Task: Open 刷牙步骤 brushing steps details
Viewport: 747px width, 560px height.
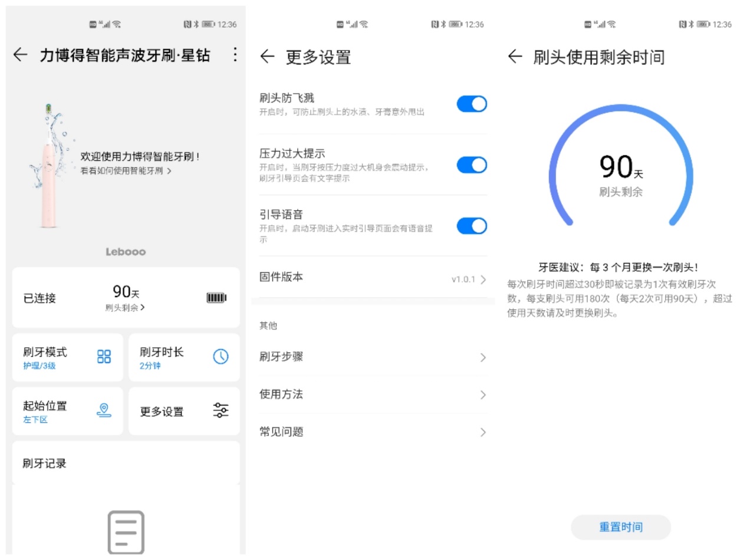Action: coord(373,357)
